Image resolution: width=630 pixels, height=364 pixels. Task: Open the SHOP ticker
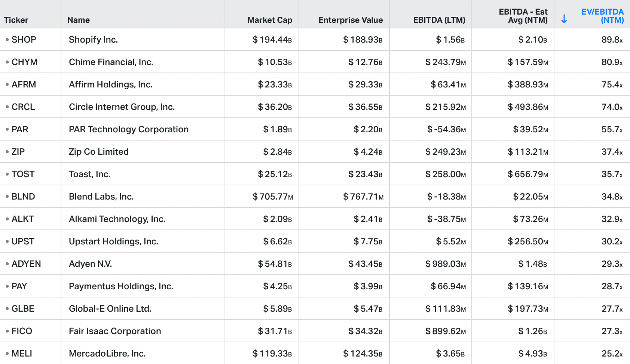click(24, 40)
